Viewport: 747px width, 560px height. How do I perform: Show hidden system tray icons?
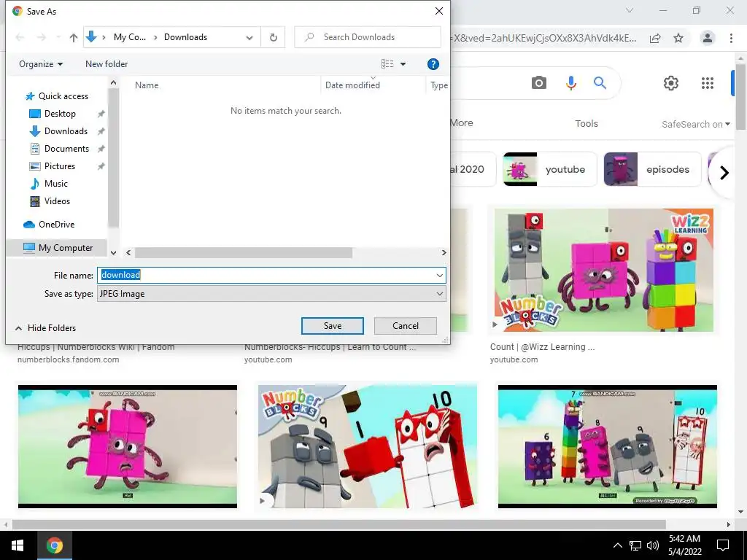coord(617,545)
